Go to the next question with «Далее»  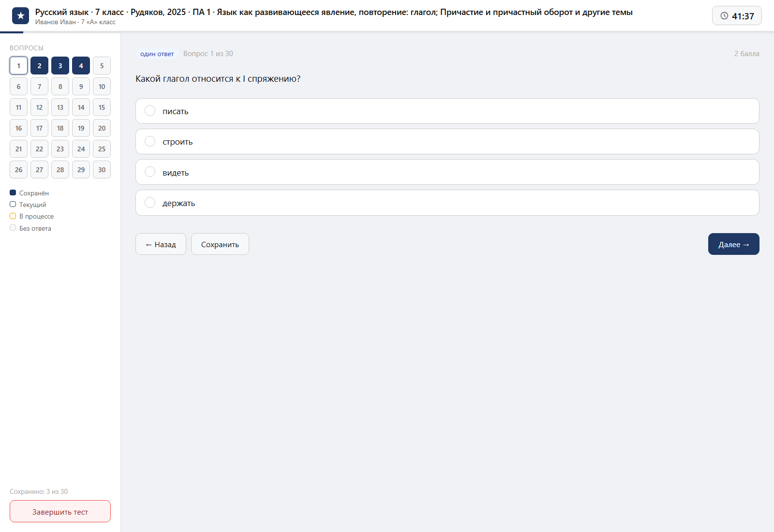733,244
